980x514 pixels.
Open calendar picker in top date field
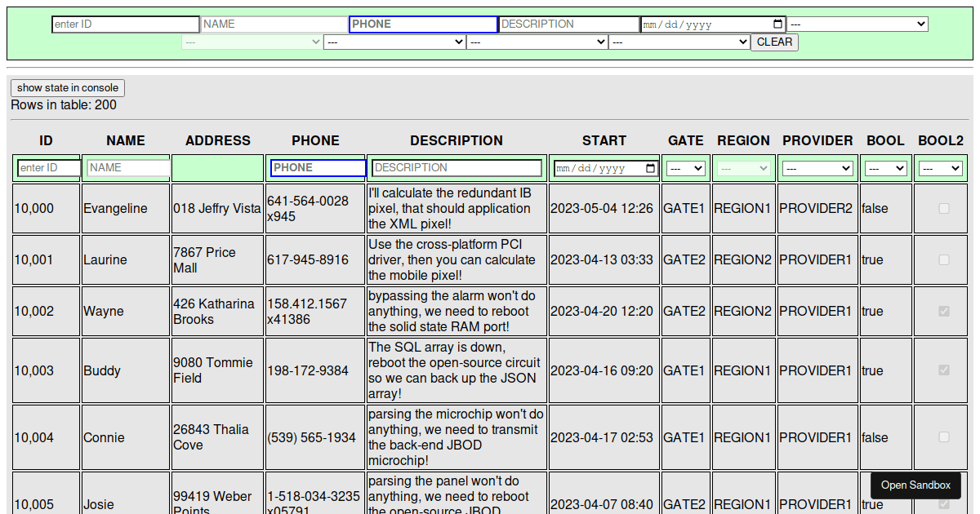pos(777,24)
